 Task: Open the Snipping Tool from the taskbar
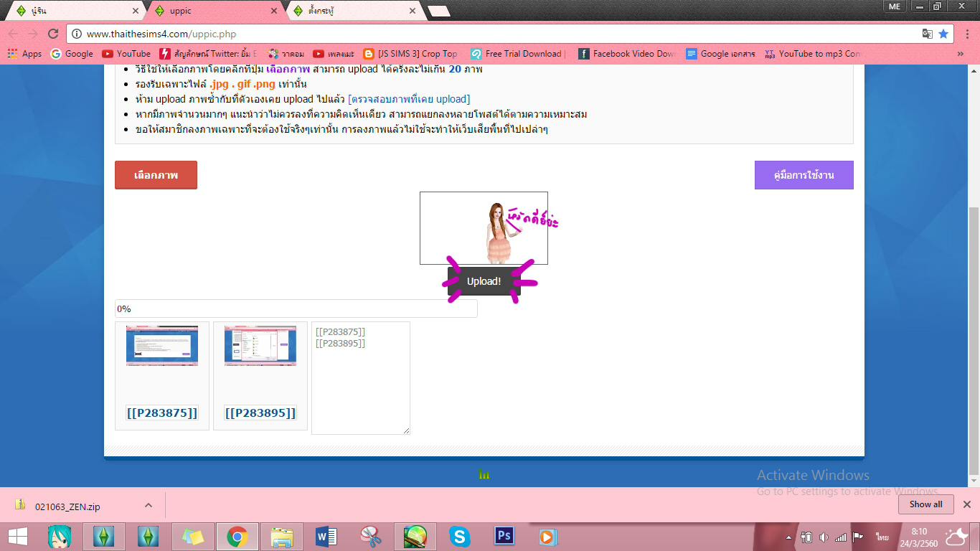pyautogui.click(x=370, y=537)
